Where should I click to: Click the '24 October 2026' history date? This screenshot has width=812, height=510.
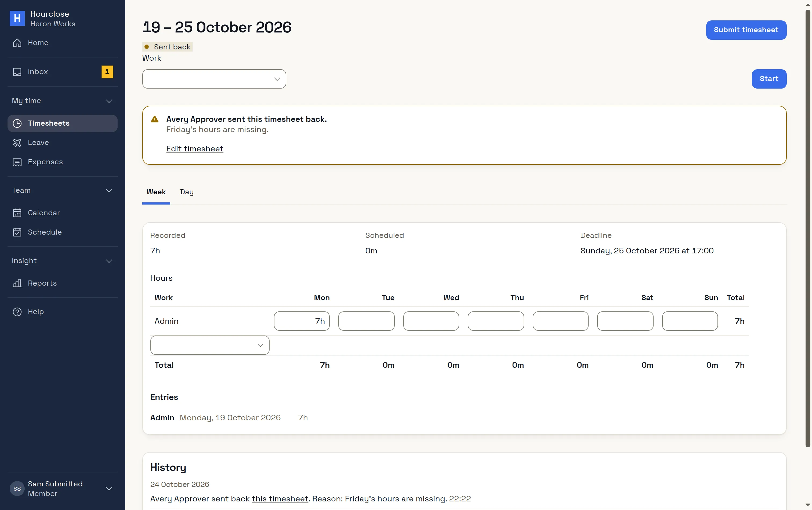click(x=180, y=484)
